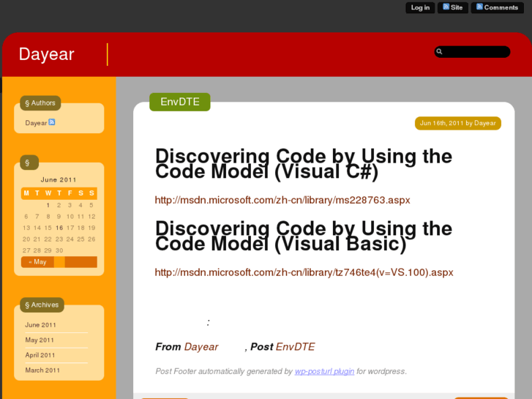The image size is (532, 399).
Task: Go to the Dayear blog home title
Action: click(x=47, y=54)
